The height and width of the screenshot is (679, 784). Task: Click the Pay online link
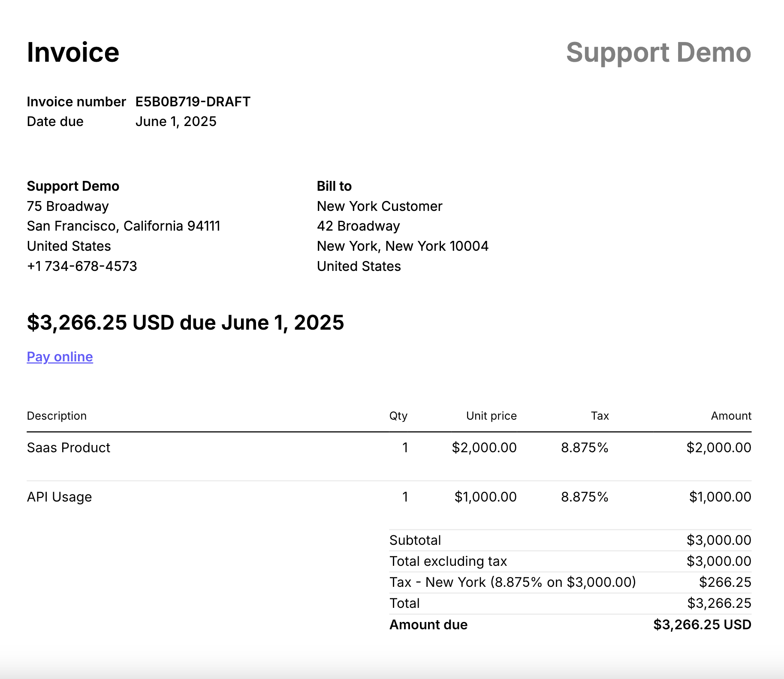(60, 357)
